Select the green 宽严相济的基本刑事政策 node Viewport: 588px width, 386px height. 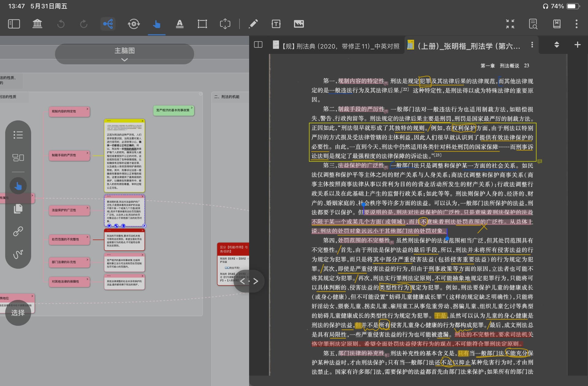click(174, 110)
